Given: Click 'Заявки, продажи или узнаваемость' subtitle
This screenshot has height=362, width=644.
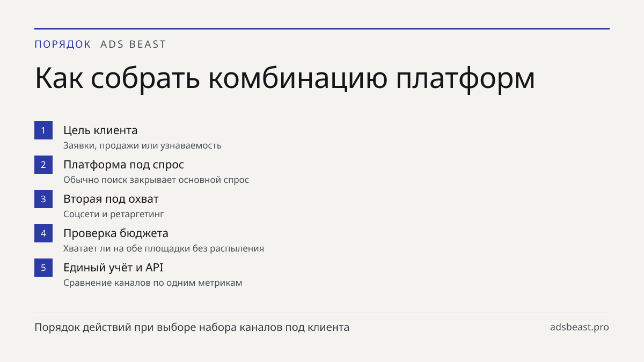Looking at the screenshot, I should 142,145.
